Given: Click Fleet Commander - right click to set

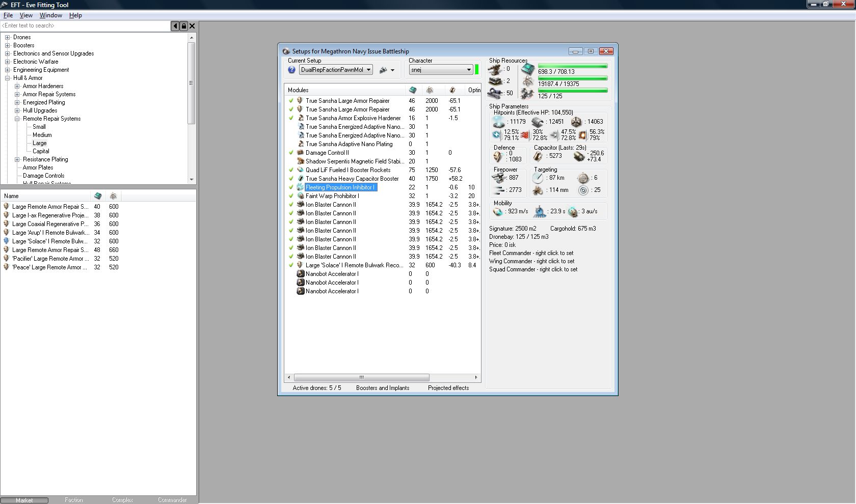Looking at the screenshot, I should click(x=531, y=253).
